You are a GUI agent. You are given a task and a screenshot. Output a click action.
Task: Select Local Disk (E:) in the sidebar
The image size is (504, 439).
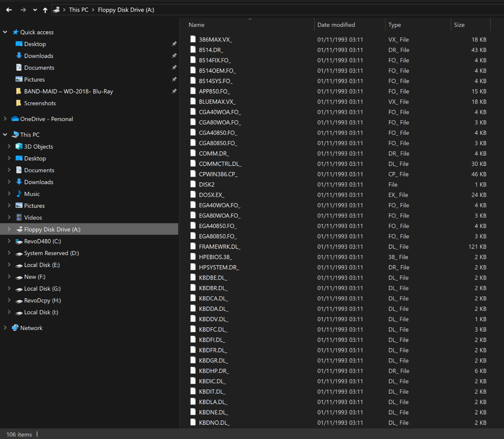click(42, 265)
